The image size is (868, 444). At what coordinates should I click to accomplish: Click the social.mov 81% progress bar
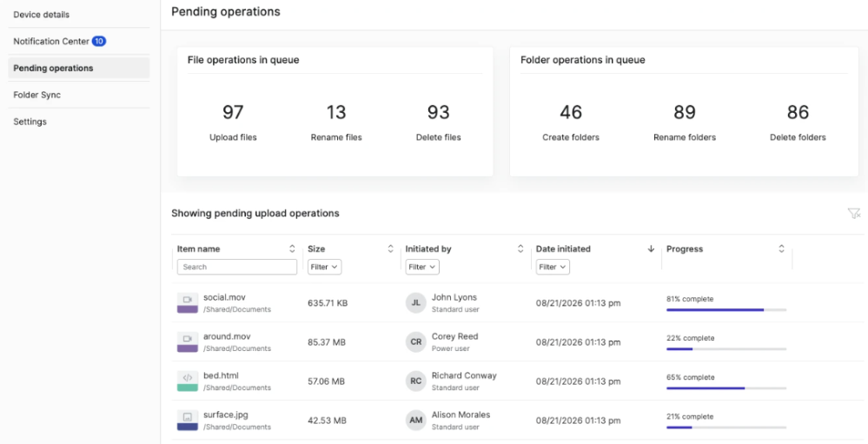[726, 310]
